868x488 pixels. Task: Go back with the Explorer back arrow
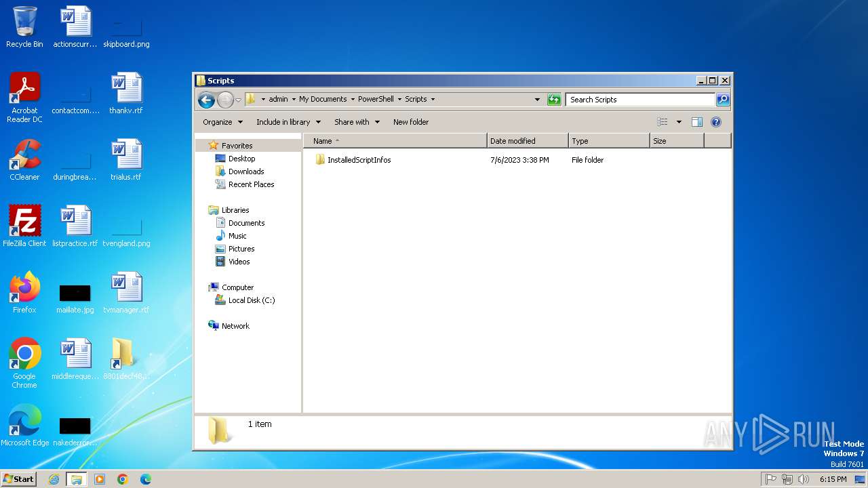[x=206, y=100]
